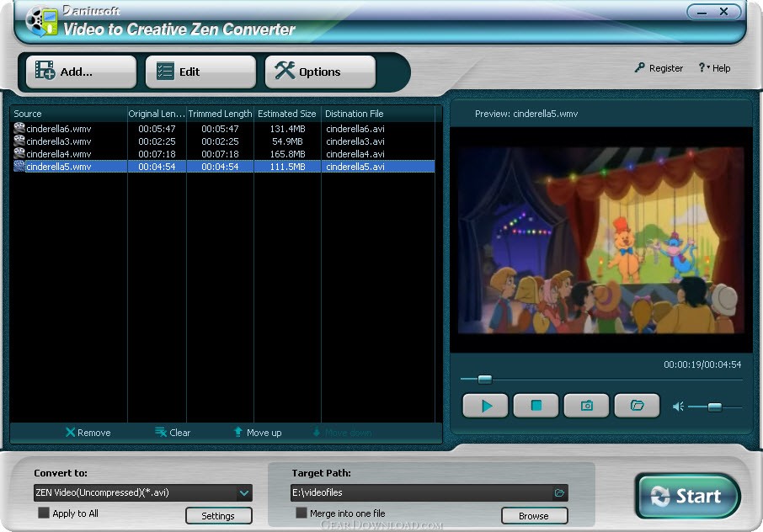Viewport: 763px width, 532px height.
Task: Click the film icon beside cinderella4.wmv
Action: (19, 153)
